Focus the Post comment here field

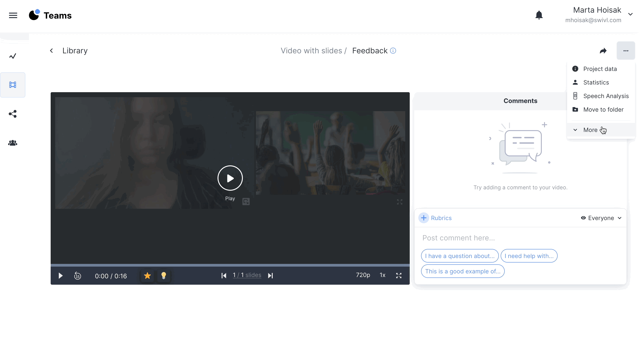coord(520,238)
